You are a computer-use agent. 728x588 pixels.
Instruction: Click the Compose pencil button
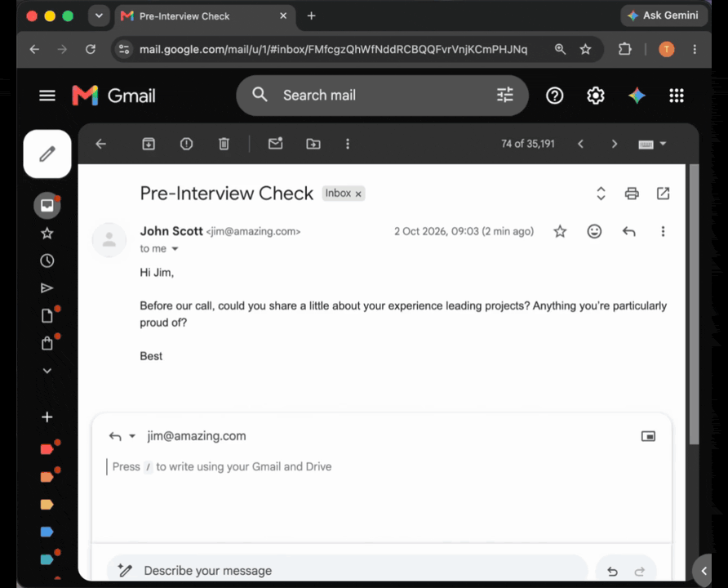click(47, 154)
